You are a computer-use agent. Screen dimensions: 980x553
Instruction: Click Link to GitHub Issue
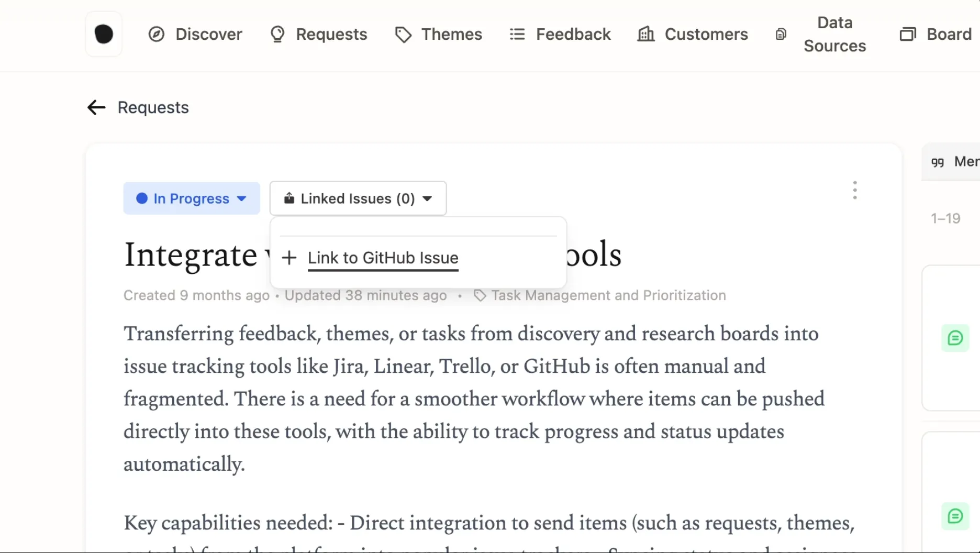point(383,258)
